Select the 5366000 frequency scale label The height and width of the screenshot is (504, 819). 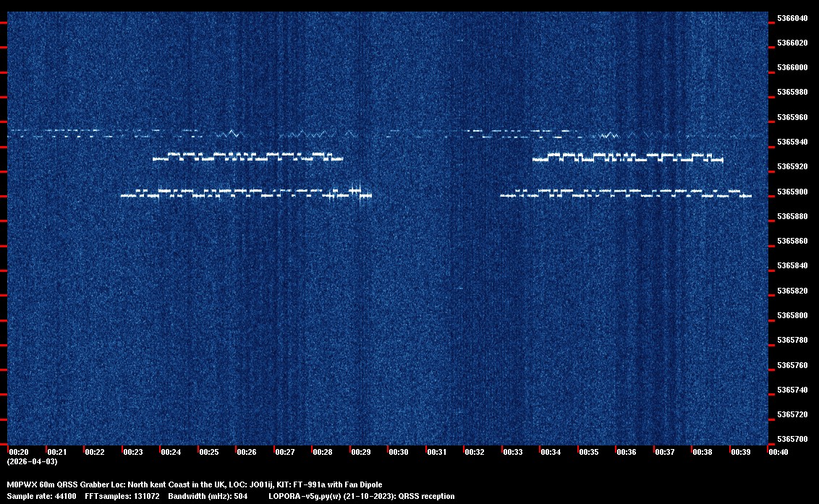pyautogui.click(x=792, y=68)
